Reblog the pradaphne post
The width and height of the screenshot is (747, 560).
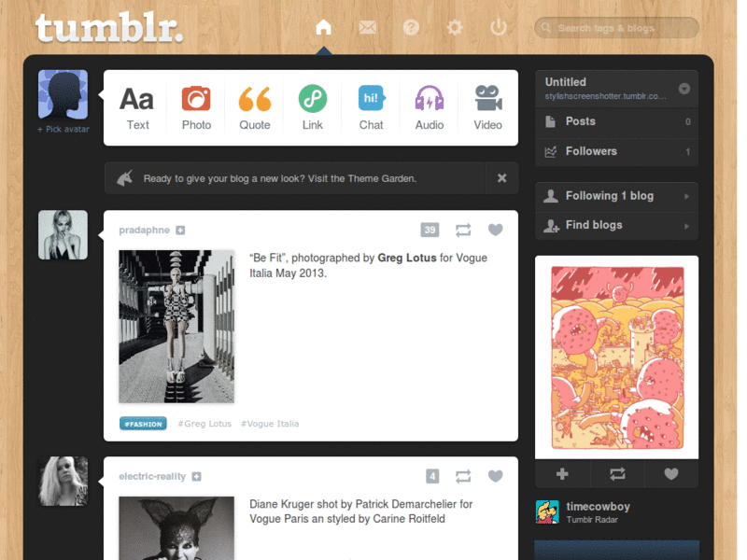tap(463, 230)
